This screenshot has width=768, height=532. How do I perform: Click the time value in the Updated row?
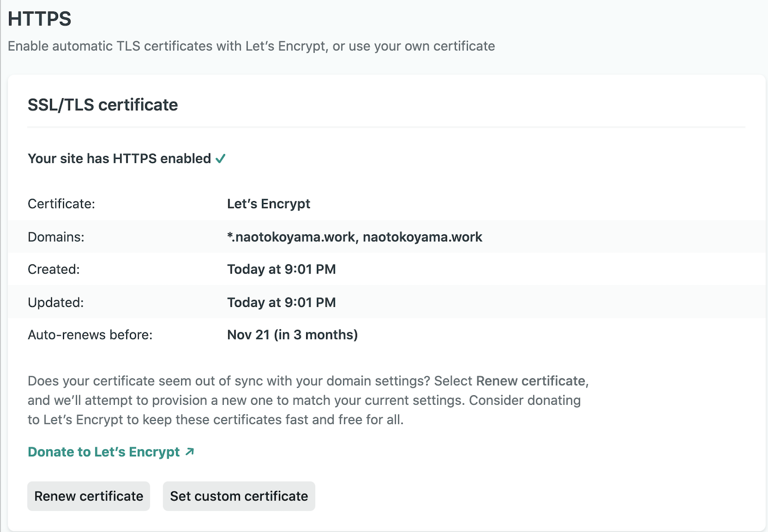(x=281, y=302)
